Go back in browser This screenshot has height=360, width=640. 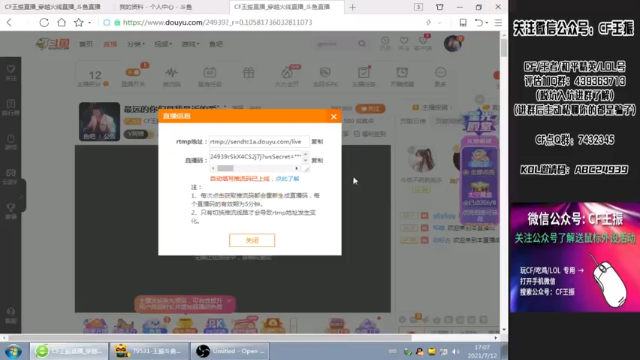pos(9,22)
